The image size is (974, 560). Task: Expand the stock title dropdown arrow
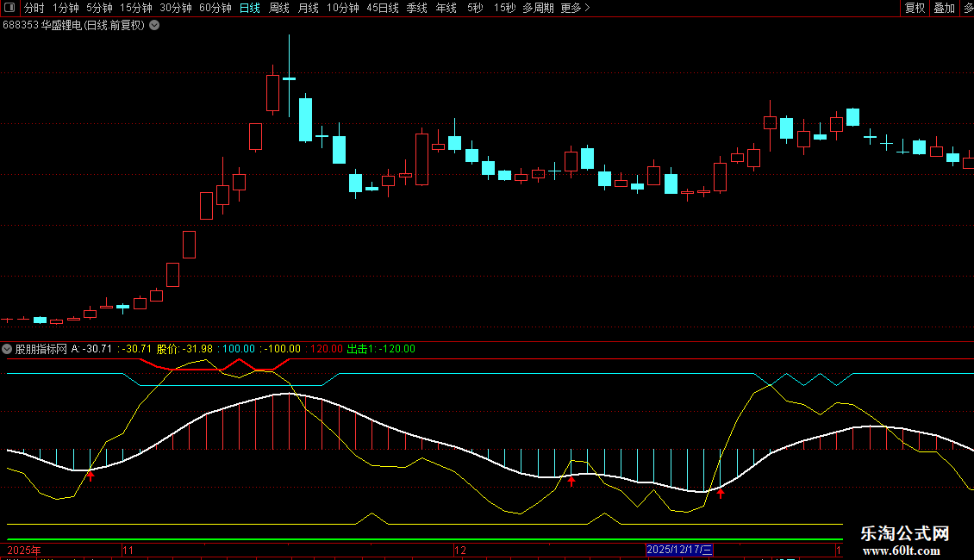tap(154, 25)
